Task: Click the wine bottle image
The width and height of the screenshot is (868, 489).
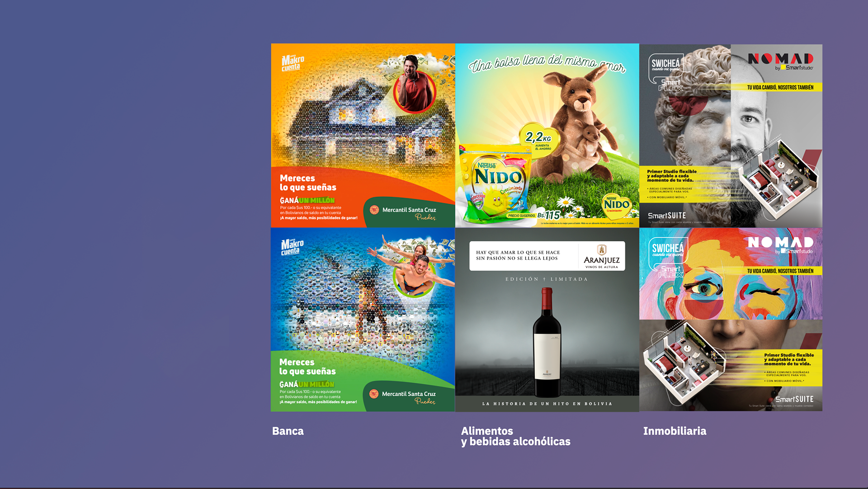Action: point(547,342)
